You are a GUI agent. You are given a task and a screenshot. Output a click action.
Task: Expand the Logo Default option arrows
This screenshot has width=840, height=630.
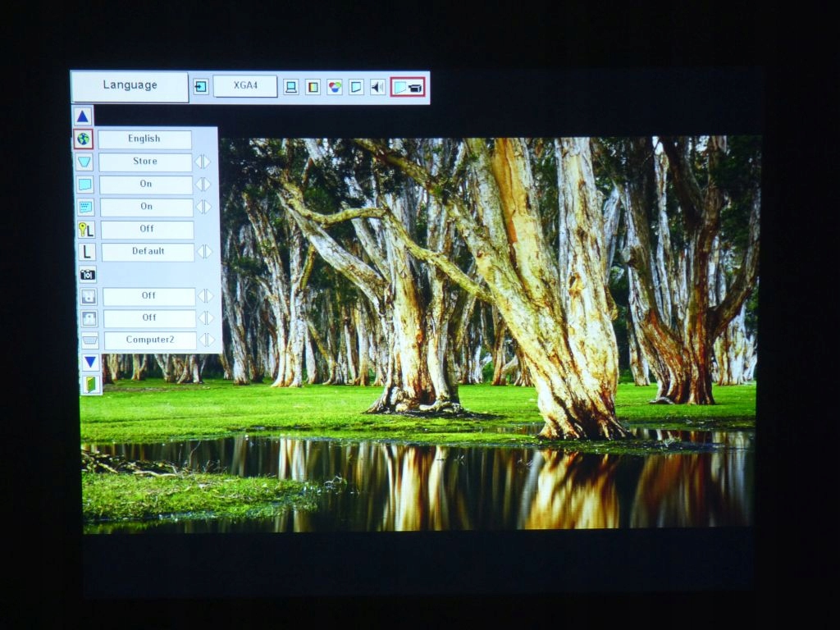click(203, 252)
